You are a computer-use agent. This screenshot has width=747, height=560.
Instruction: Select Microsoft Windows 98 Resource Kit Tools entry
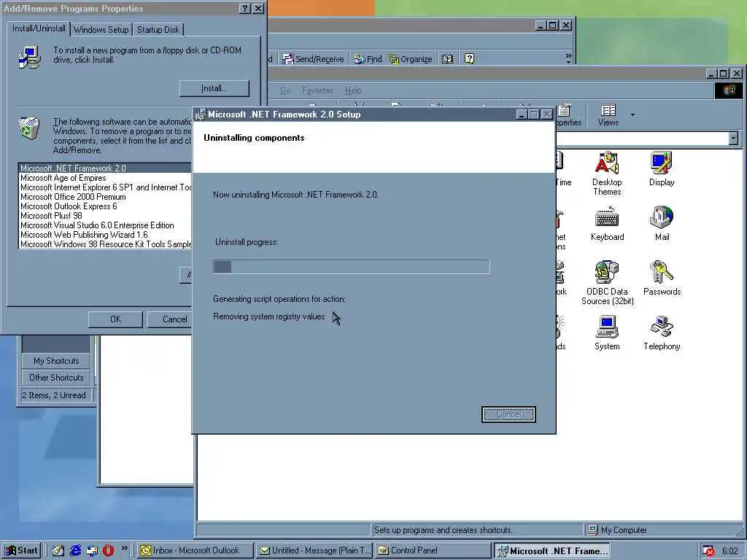pyautogui.click(x=105, y=244)
